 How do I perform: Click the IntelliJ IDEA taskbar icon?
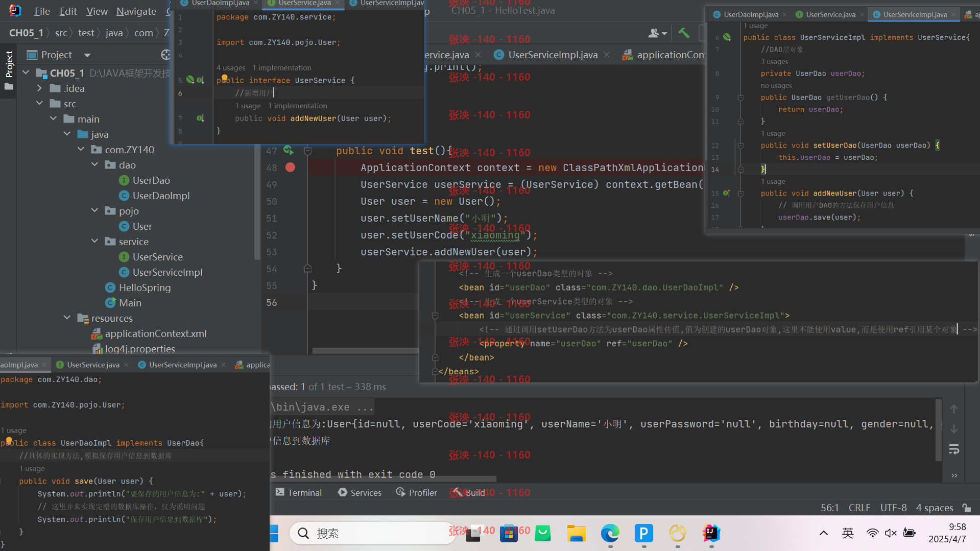(x=711, y=534)
